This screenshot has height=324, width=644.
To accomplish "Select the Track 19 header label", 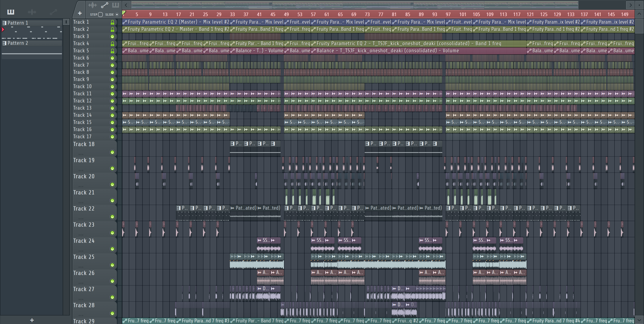I will (84, 160).
